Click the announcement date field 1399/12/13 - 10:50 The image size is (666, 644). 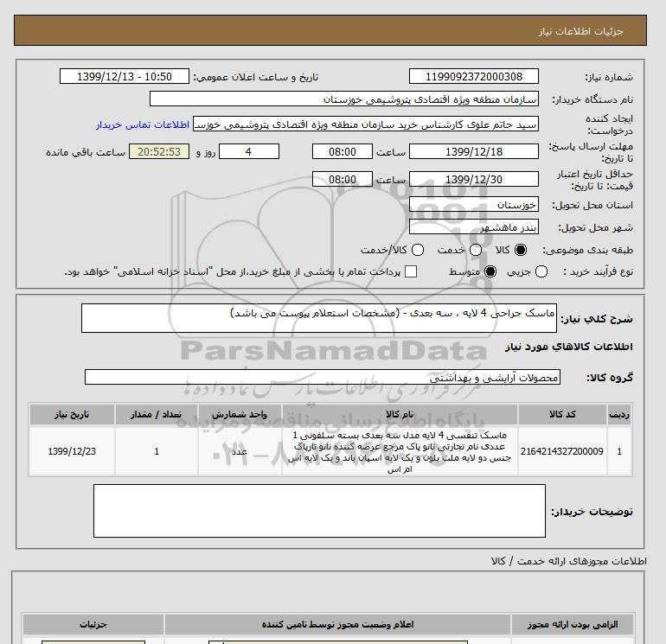pyautogui.click(x=125, y=76)
